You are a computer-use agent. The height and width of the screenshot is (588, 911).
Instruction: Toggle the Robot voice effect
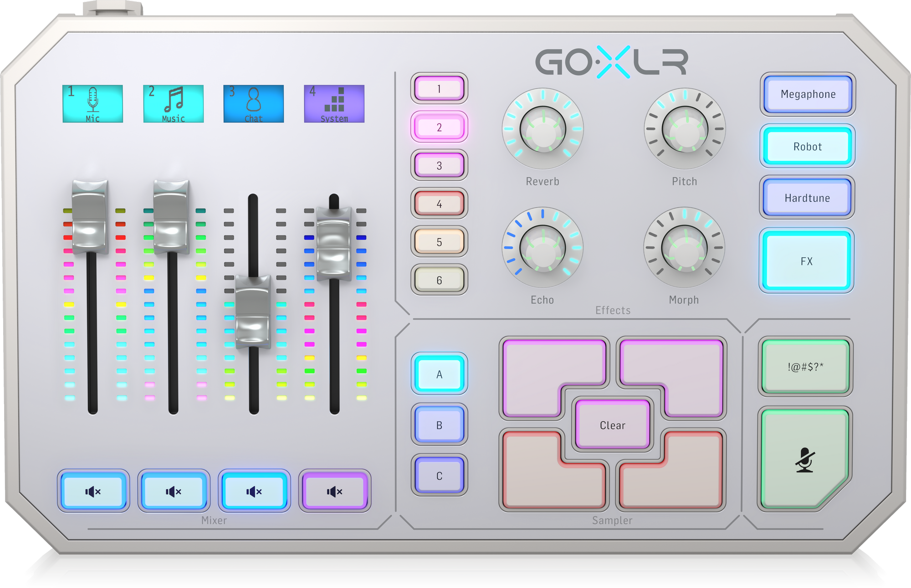(807, 146)
